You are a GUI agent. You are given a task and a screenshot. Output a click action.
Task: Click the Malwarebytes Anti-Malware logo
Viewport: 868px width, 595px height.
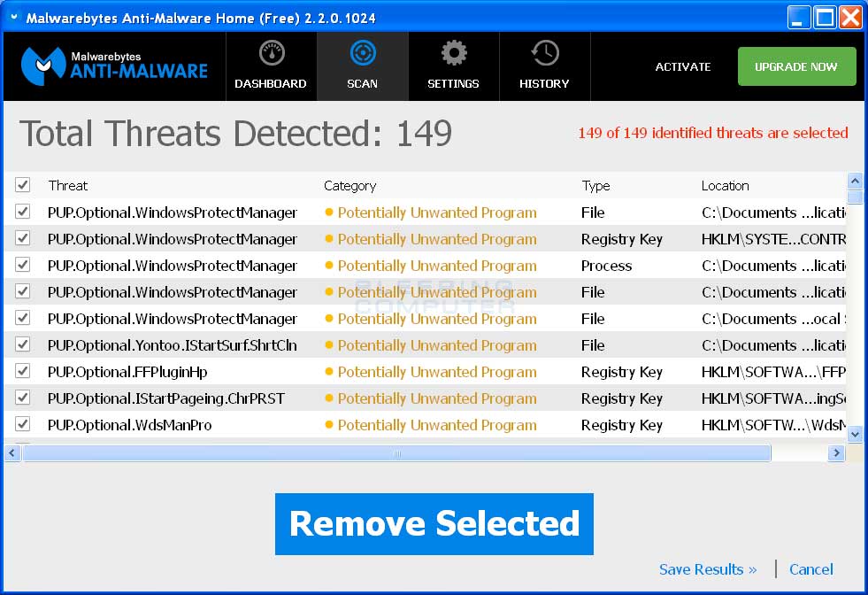tap(114, 66)
